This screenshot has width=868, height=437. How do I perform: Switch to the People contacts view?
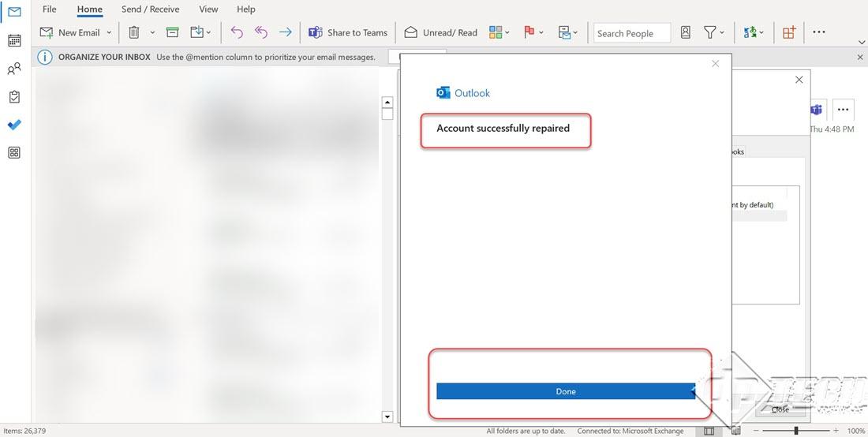point(14,69)
